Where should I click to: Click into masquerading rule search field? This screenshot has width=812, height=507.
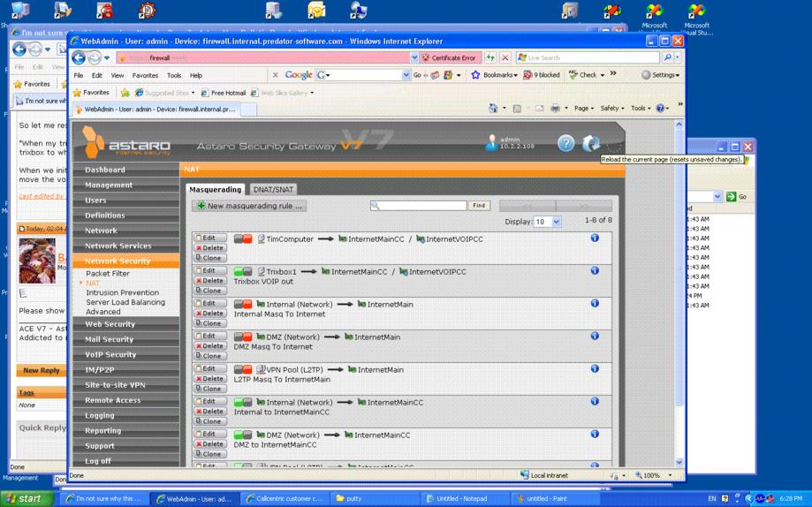coord(419,206)
